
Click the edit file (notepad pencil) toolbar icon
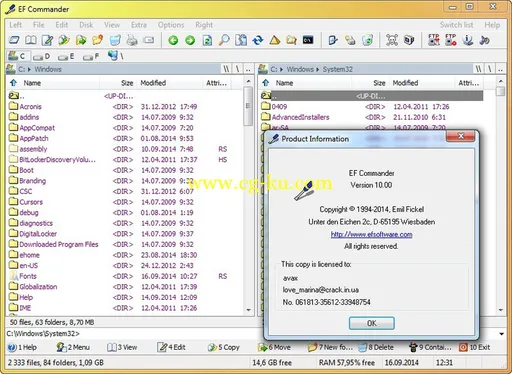coord(47,40)
